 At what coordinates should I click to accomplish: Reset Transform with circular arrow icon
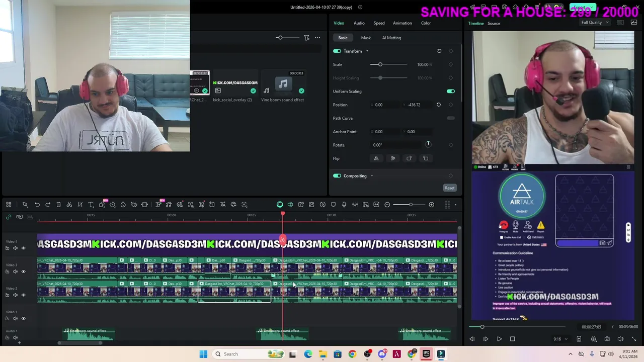pyautogui.click(x=439, y=51)
